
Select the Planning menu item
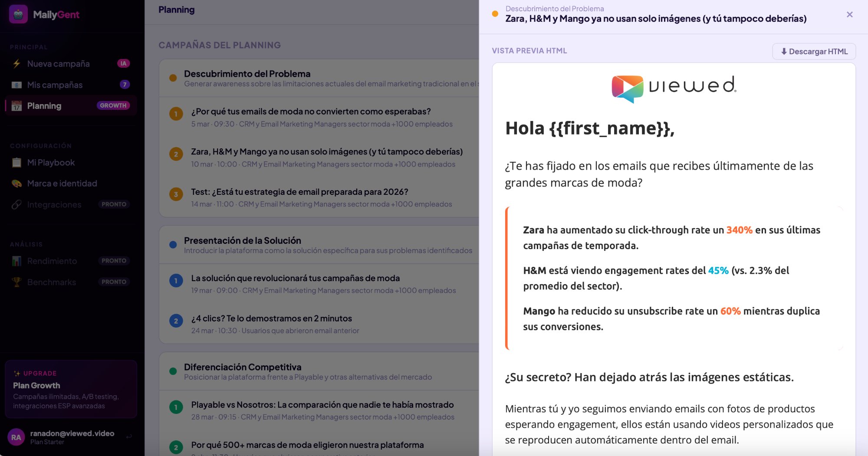pos(71,106)
